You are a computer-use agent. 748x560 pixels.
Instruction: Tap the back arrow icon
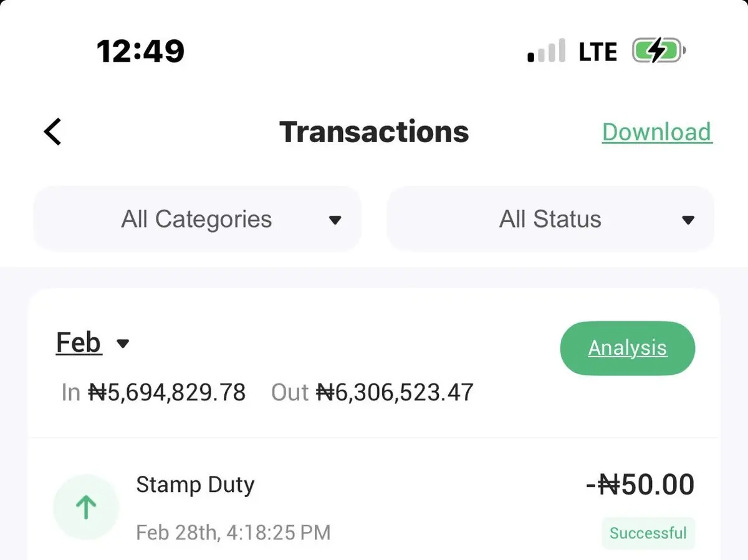[x=53, y=132]
